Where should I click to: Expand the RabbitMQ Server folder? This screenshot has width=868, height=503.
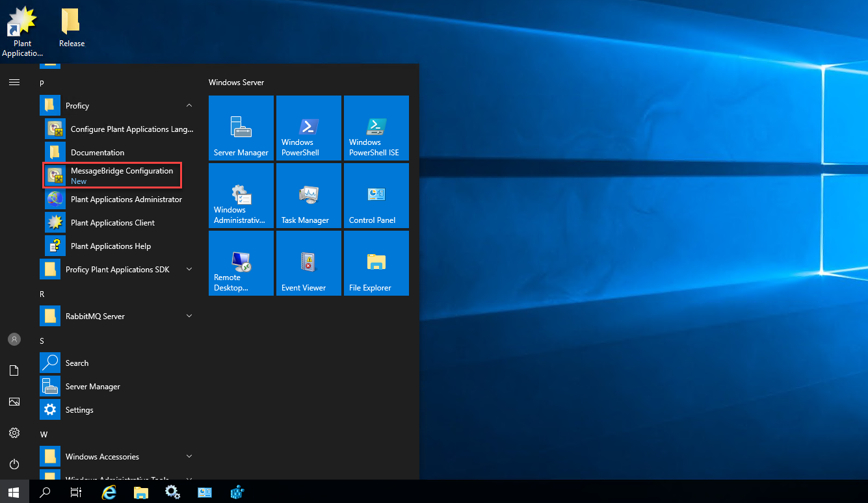[x=189, y=316]
